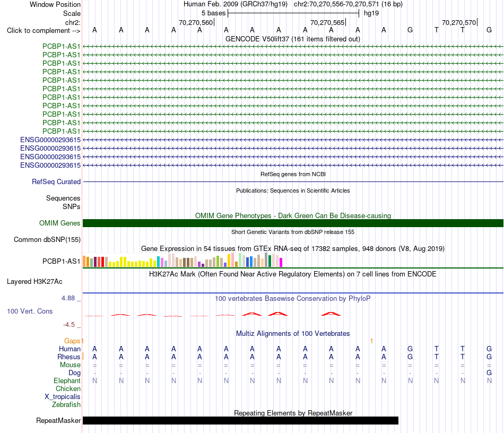Click the "5 bases" scale text

(x=213, y=13)
